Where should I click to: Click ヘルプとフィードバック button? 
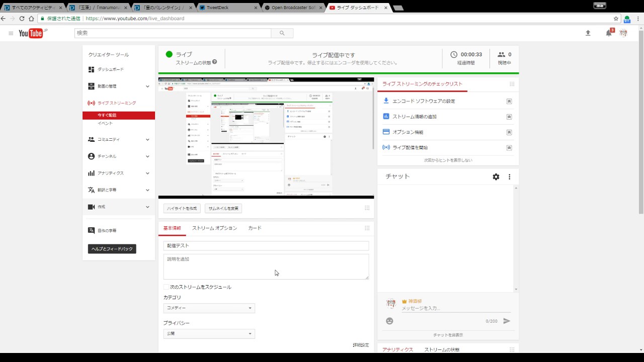(112, 249)
